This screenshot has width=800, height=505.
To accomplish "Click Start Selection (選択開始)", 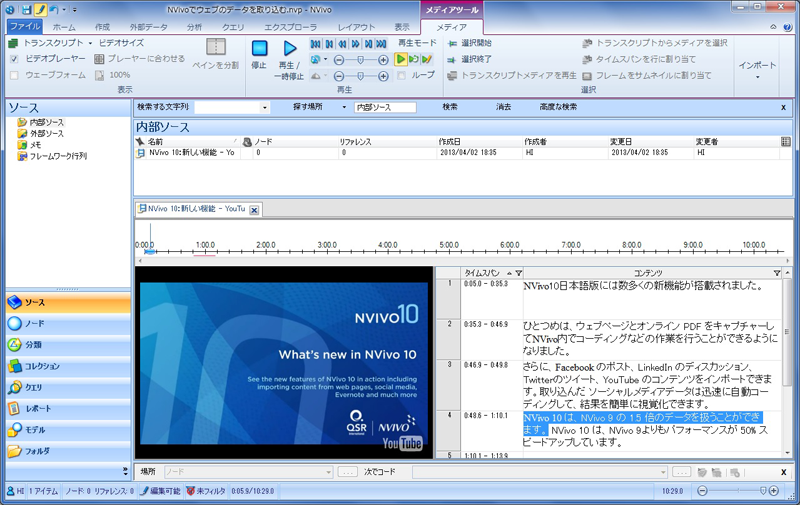I will click(x=469, y=43).
